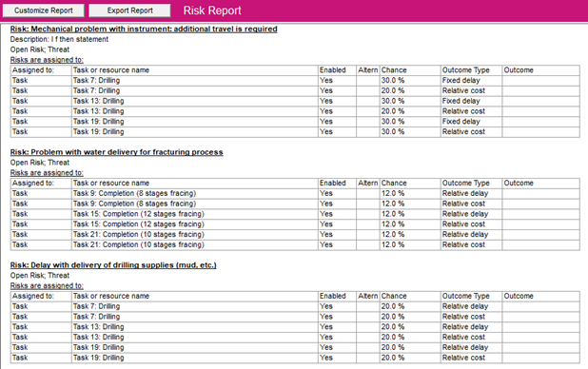Screen dimensions: 588x369
Task: Click the Delay with delivery of drilling supplies heading
Action: click(x=113, y=265)
